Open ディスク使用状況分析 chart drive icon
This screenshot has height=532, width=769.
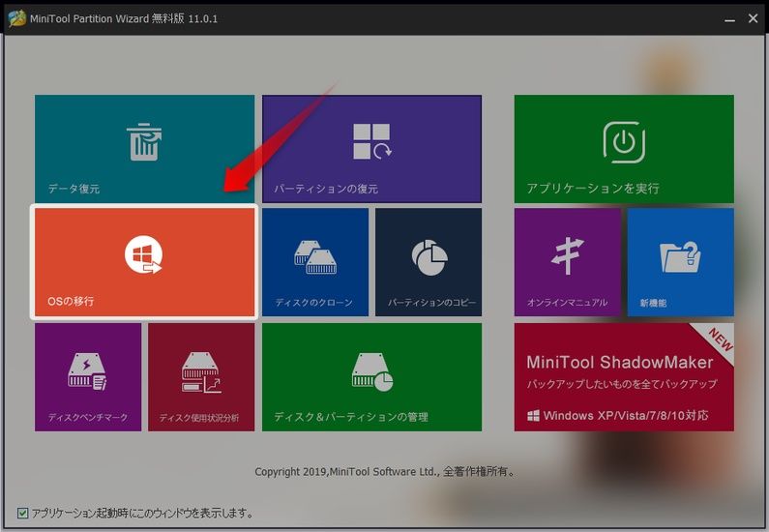(201, 372)
